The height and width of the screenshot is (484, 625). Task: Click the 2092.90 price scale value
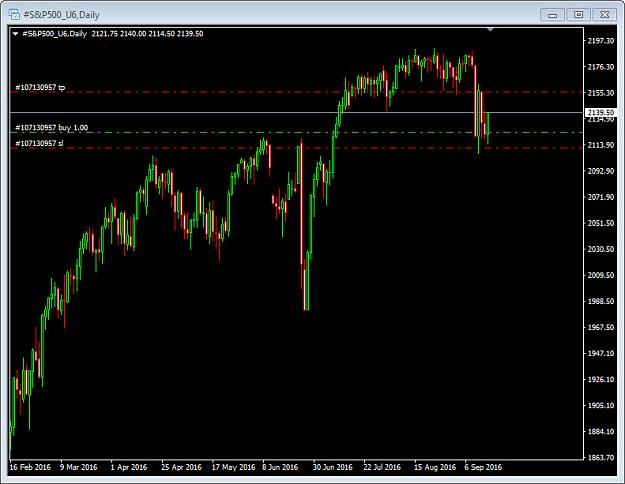click(601, 171)
